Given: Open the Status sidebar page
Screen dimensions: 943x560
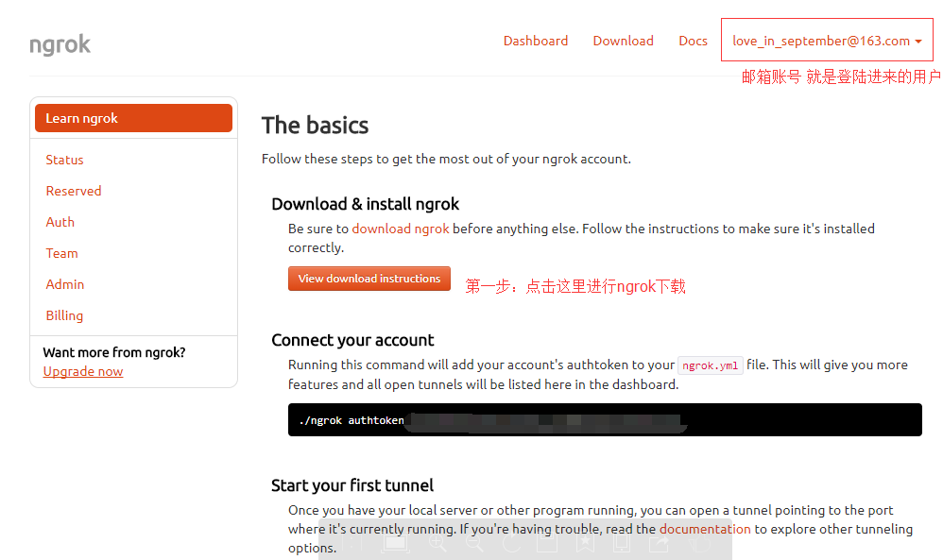Looking at the screenshot, I should [64, 160].
